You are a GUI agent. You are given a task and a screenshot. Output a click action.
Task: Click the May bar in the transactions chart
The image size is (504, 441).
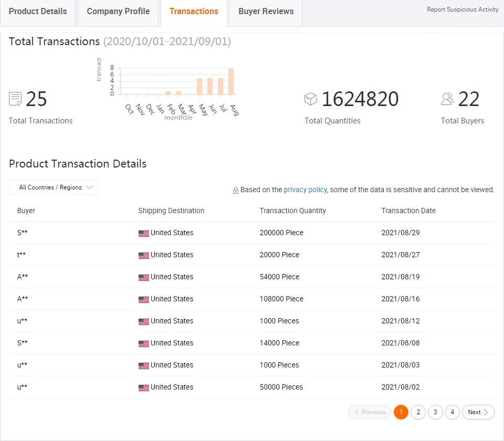tap(199, 87)
